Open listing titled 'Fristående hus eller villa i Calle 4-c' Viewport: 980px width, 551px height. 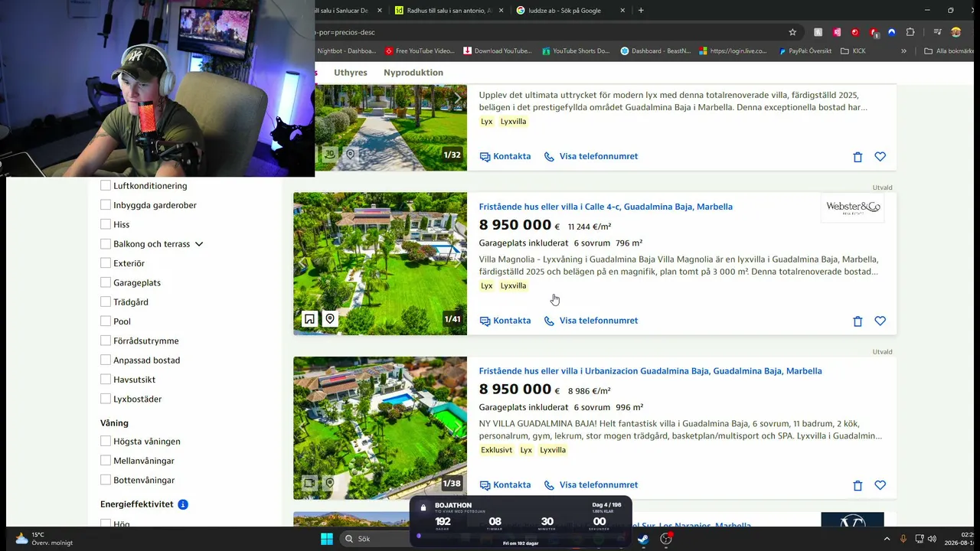tap(606, 207)
